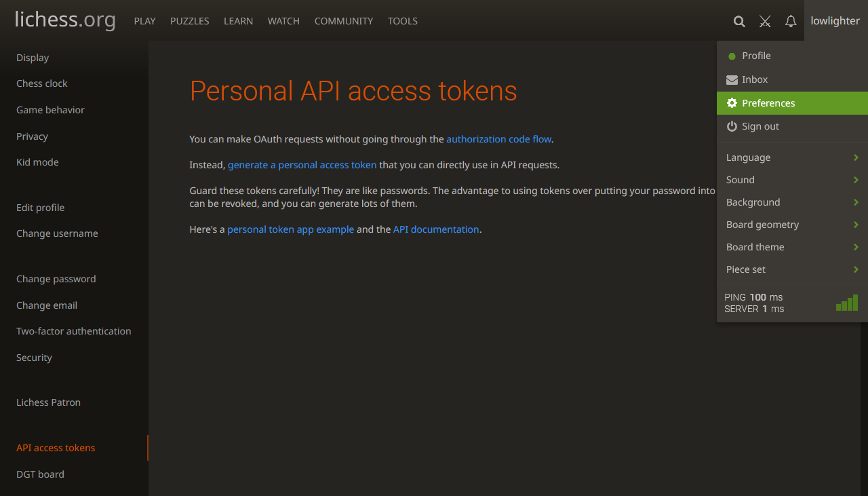
Task: Go to Two-factor authentication settings
Action: (x=74, y=331)
